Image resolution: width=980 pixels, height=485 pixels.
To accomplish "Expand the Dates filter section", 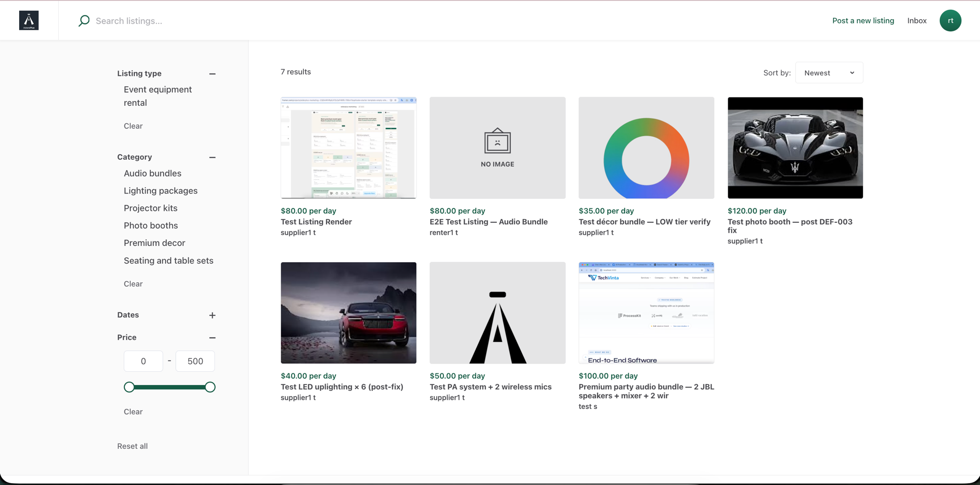I will point(212,315).
